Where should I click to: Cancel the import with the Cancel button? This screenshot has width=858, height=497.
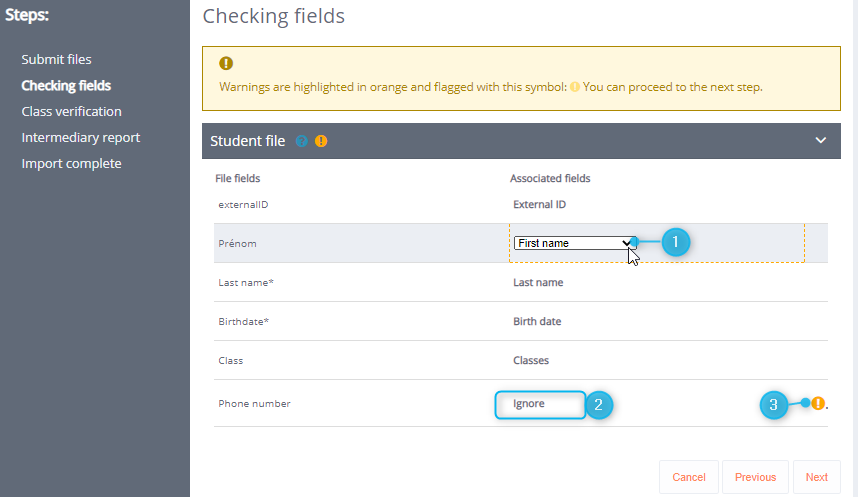689,477
